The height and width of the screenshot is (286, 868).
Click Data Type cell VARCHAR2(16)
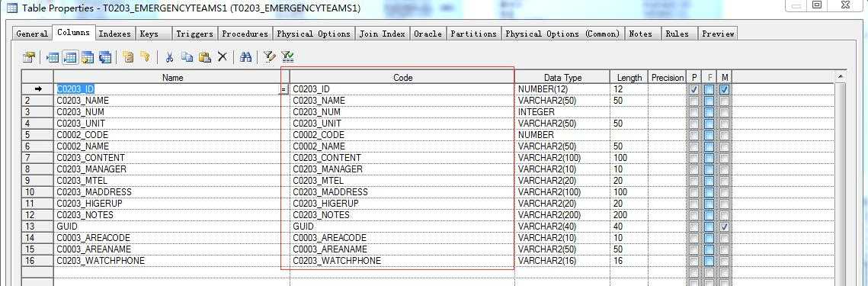coord(562,261)
